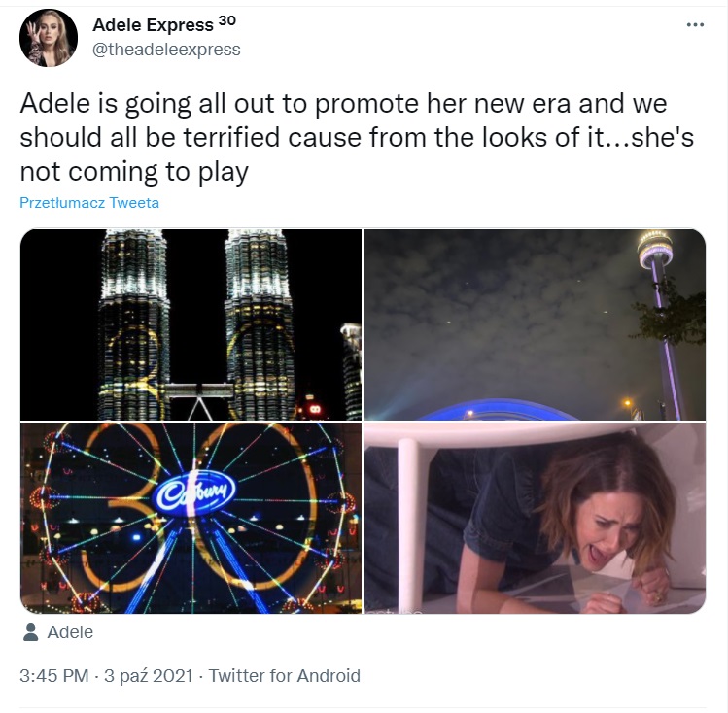Image resolution: width=728 pixels, height=713 pixels.
Task: Open the three-dot more options menu
Action: tap(695, 25)
